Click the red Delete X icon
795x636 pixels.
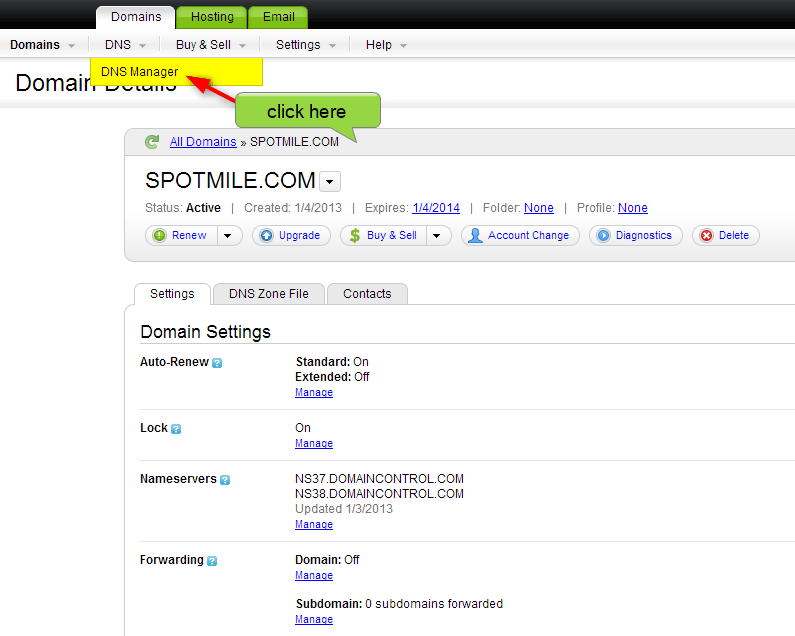point(706,235)
